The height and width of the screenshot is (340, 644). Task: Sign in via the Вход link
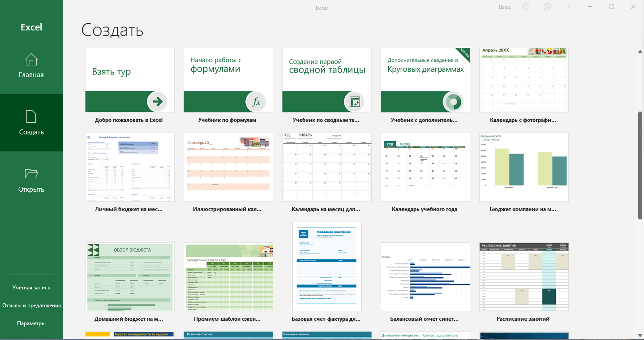[x=504, y=7]
